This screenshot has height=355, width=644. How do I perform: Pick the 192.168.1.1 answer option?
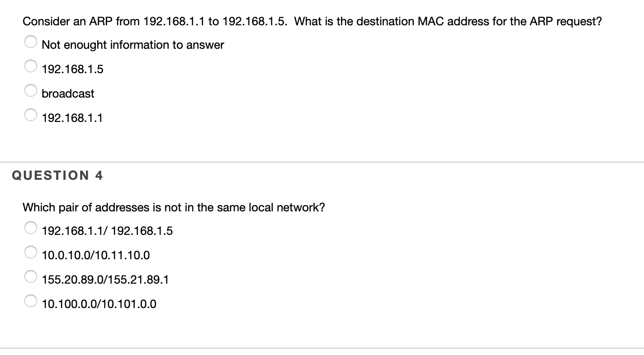coord(31,115)
